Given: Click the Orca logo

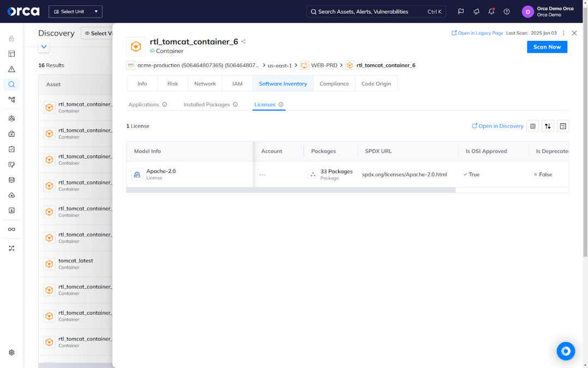Looking at the screenshot, I should (x=23, y=11).
